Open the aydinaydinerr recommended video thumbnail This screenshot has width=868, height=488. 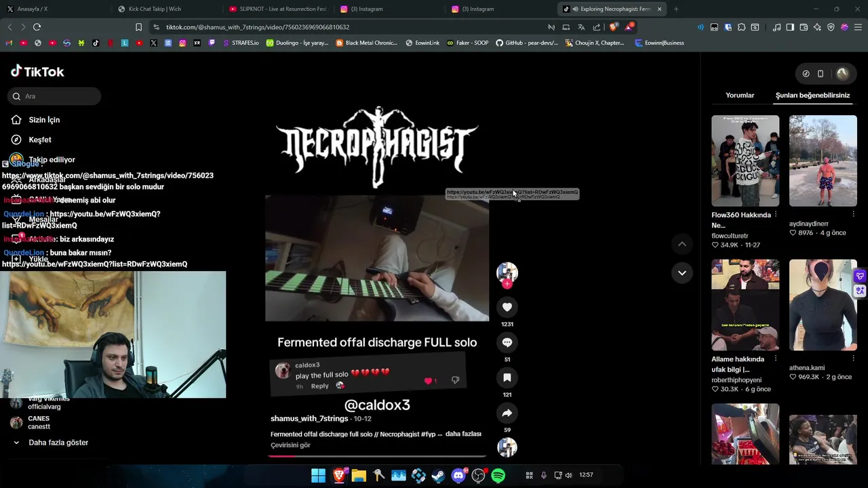[x=823, y=161]
